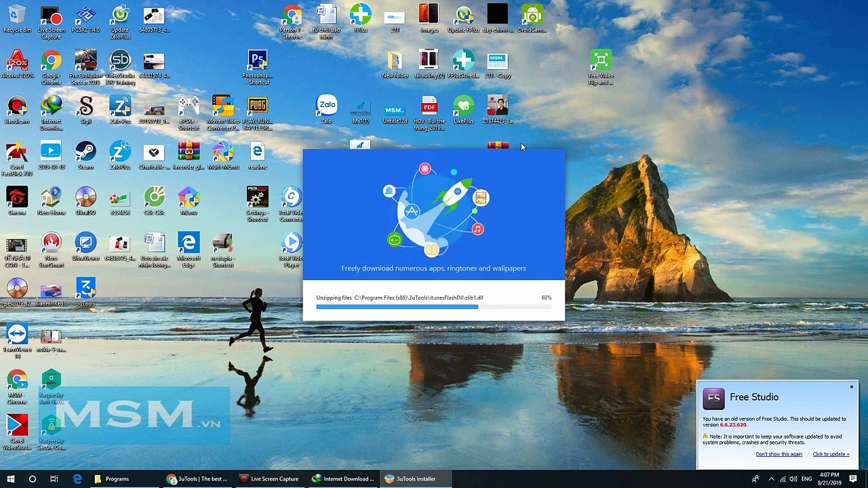The height and width of the screenshot is (488, 868).
Task: Open the volume control in system tray
Action: [x=793, y=479]
